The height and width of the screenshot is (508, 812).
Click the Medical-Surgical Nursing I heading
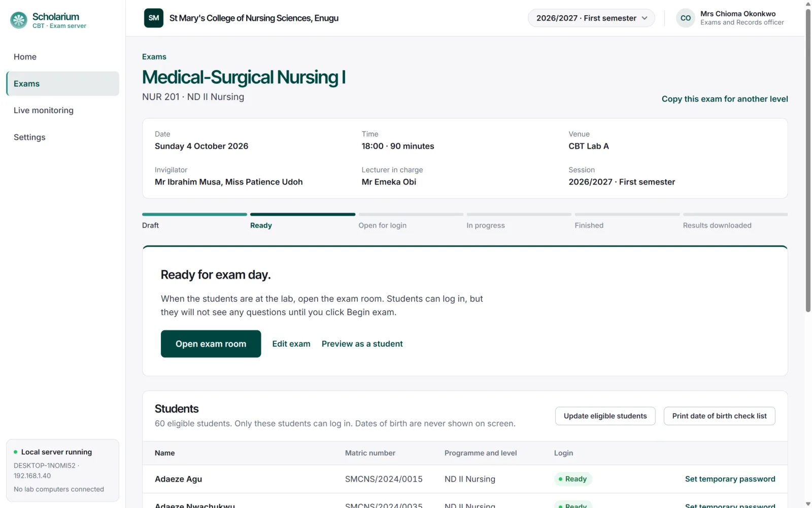pyautogui.click(x=244, y=77)
